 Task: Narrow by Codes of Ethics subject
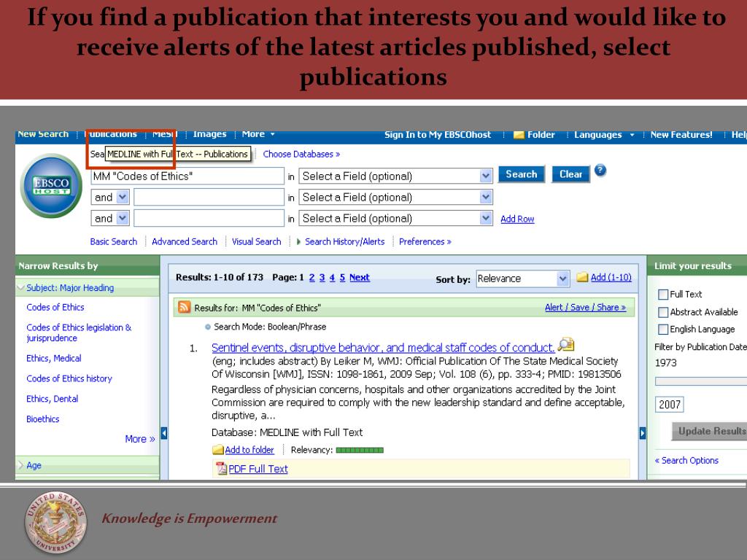point(55,307)
